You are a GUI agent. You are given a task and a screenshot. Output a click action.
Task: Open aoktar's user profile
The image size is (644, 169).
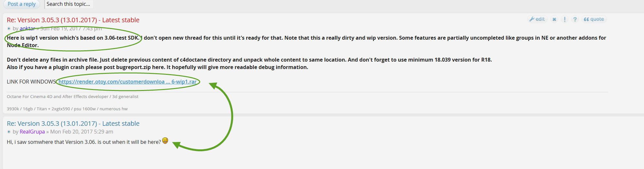pos(27,28)
